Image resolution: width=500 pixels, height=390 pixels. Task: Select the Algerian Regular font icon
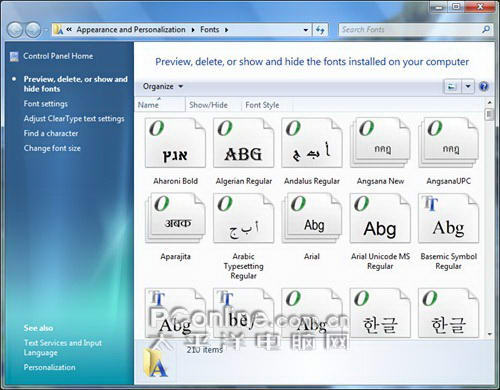(x=244, y=143)
